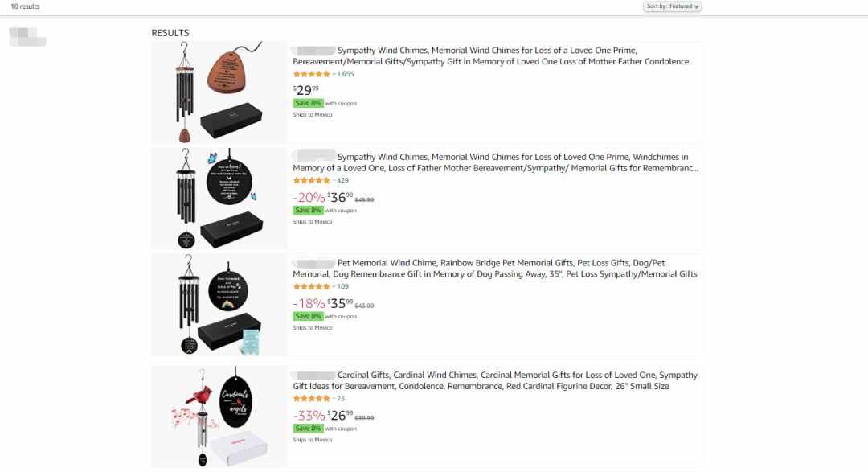Open the $29.99 Sympathy Wind Chimes title

[493, 56]
